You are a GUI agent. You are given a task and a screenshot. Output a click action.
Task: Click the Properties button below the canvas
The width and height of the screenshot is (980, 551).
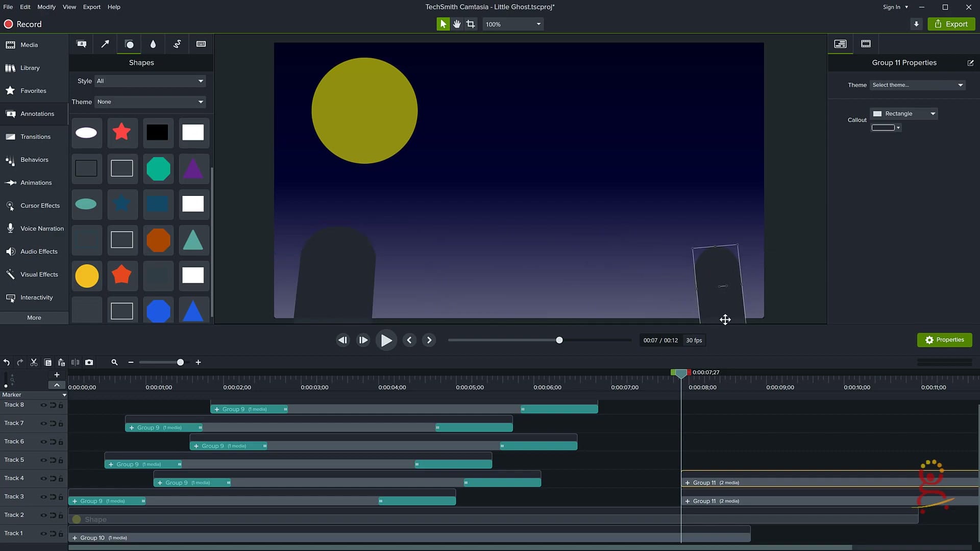point(944,340)
